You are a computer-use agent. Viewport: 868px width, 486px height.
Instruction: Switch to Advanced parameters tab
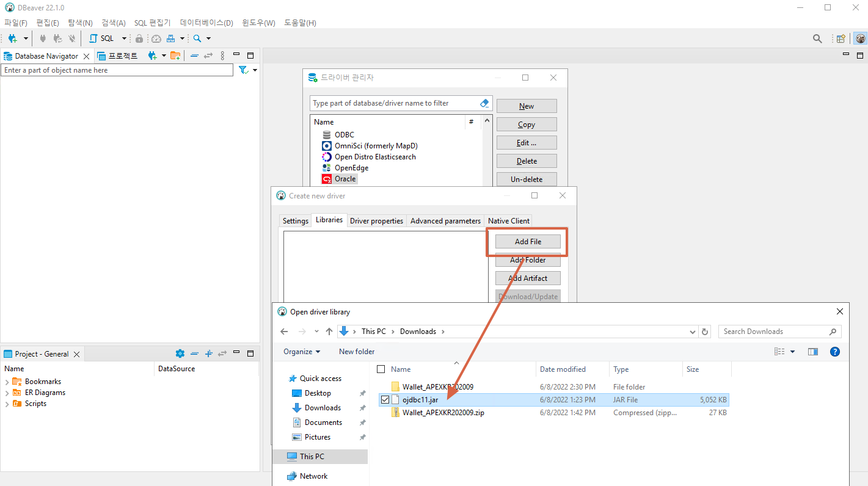coord(445,220)
